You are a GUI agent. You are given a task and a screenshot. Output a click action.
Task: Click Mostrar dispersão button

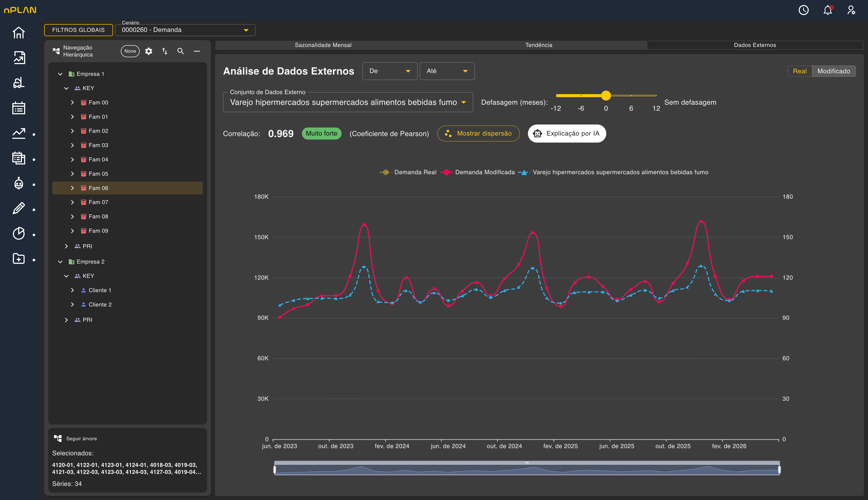478,134
